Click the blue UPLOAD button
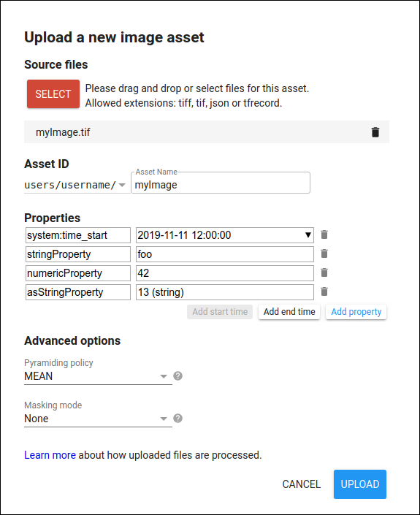This screenshot has width=420, height=515. click(x=360, y=484)
